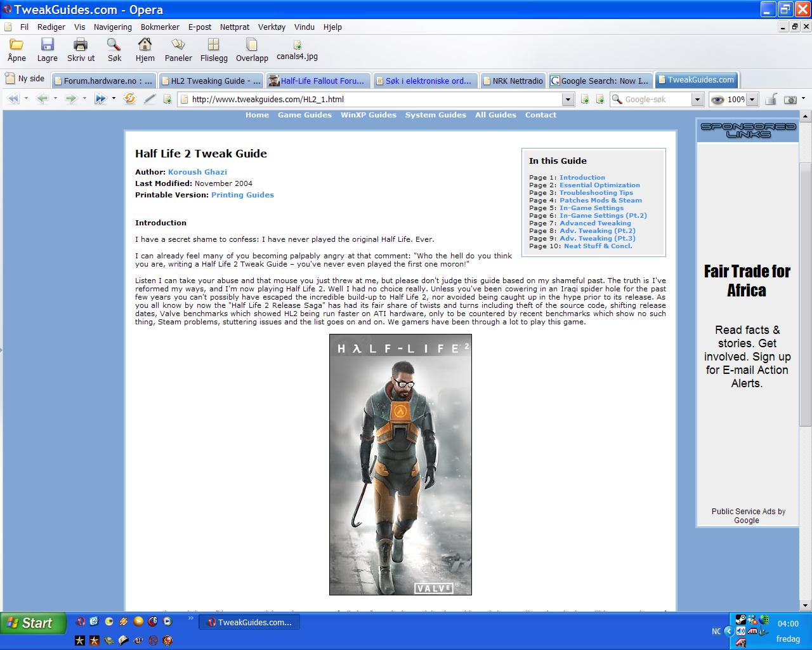This screenshot has width=812, height=650.
Task: Open the MSN Messenger tray icon
Action: (x=752, y=620)
